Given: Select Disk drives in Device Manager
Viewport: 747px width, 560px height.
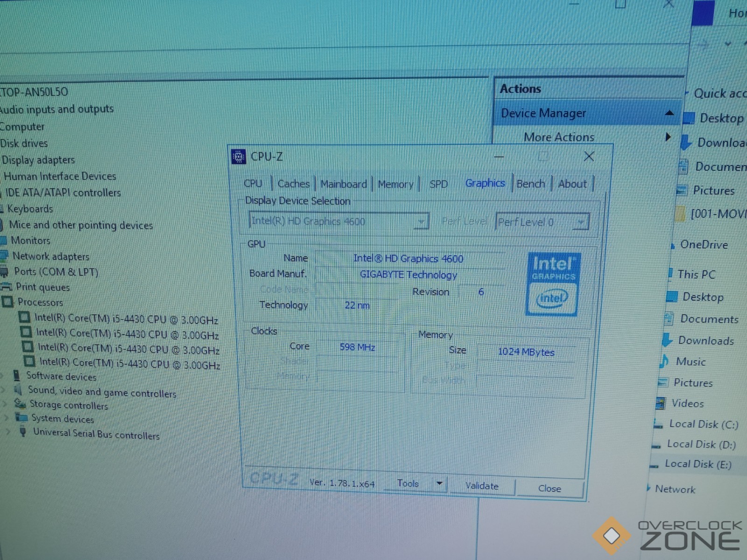Looking at the screenshot, I should (24, 143).
